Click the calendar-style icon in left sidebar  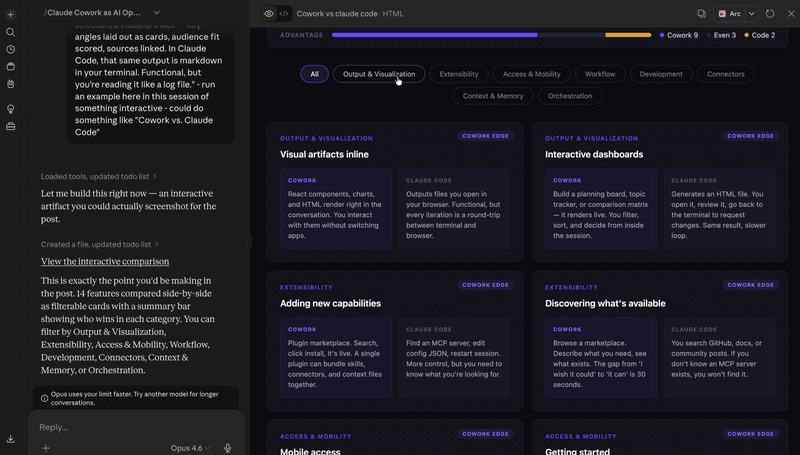pyautogui.click(x=10, y=84)
